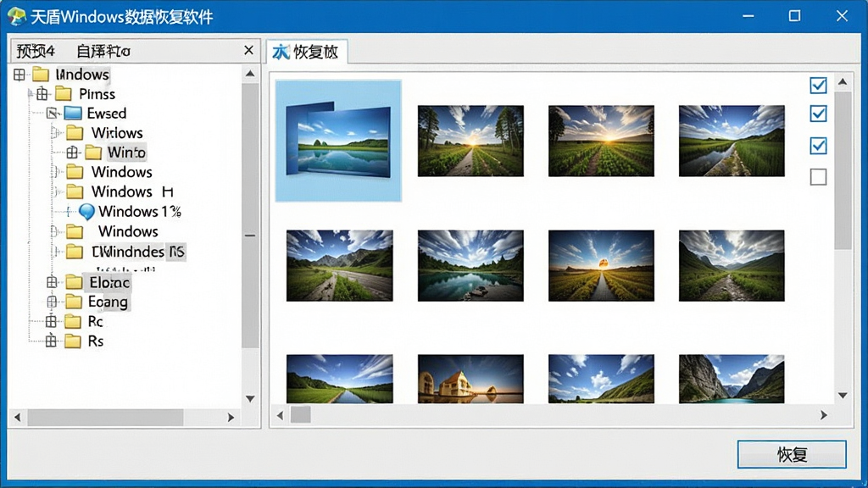
Task: Expand the root Windows tree node
Action: [x=19, y=75]
